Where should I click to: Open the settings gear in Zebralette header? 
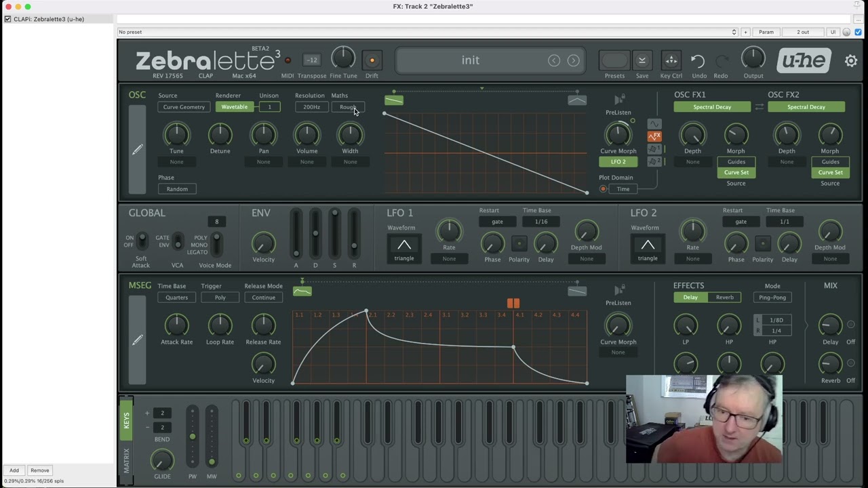click(851, 61)
